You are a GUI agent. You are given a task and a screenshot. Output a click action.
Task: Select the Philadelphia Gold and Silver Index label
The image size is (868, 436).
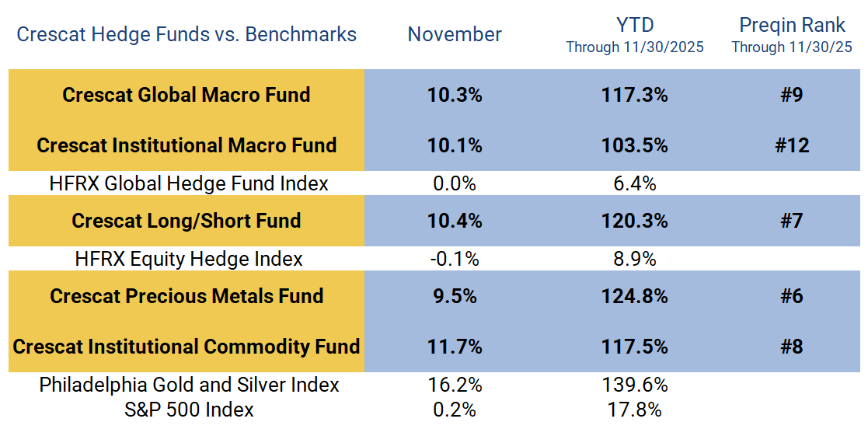[189, 385]
